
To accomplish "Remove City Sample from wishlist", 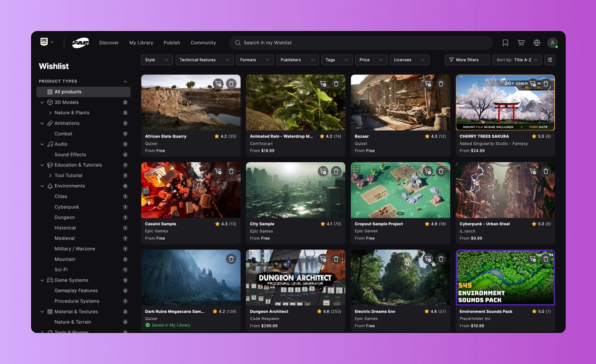I will (336, 171).
